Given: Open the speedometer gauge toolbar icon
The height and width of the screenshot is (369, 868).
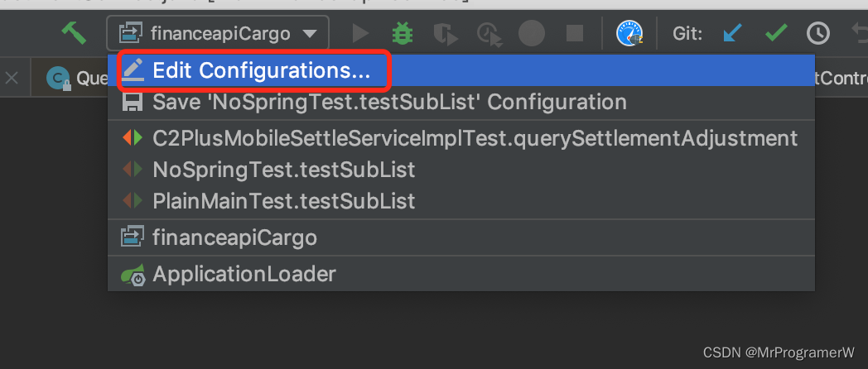Looking at the screenshot, I should coord(629,34).
